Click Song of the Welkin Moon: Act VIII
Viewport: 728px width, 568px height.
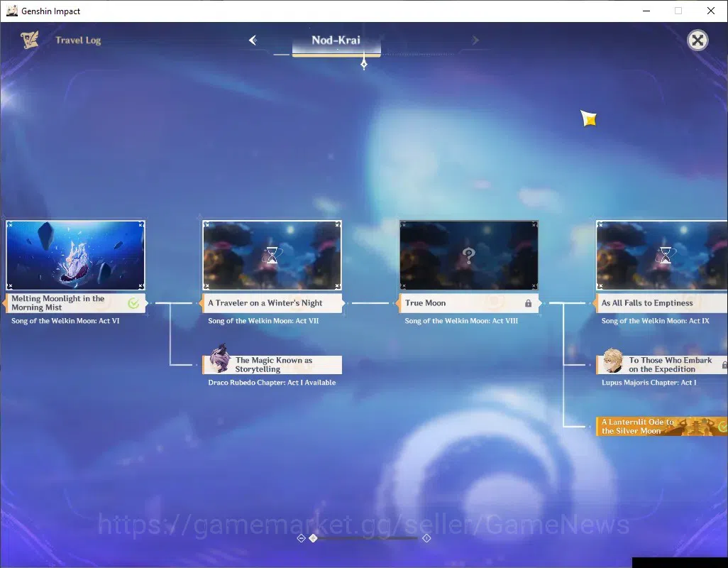coord(461,321)
